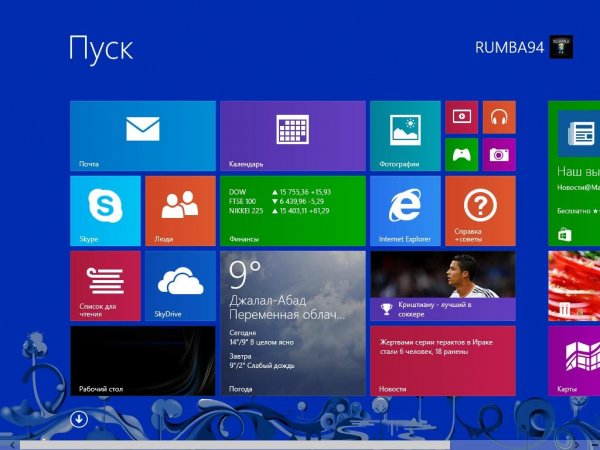
Task: Open the Почта mail tile
Action: pyautogui.click(x=143, y=136)
